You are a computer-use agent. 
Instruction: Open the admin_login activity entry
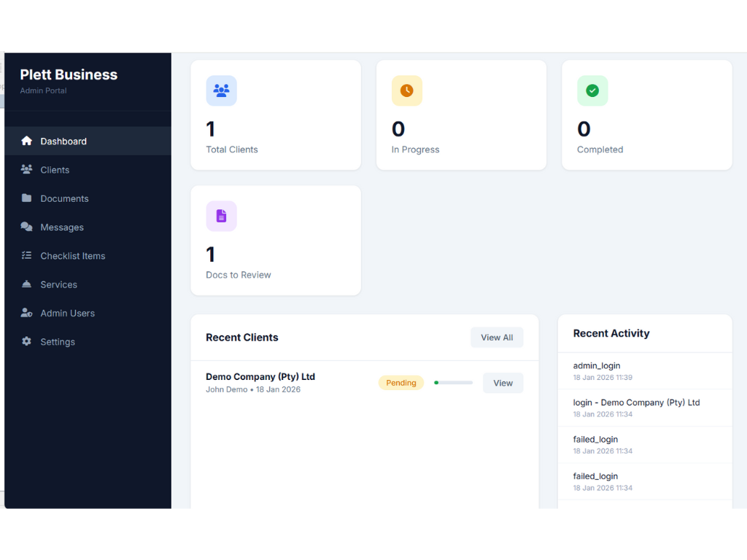click(x=597, y=365)
